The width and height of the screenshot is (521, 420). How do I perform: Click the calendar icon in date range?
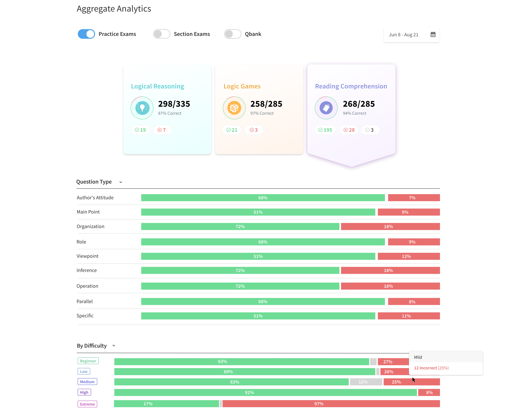[433, 34]
